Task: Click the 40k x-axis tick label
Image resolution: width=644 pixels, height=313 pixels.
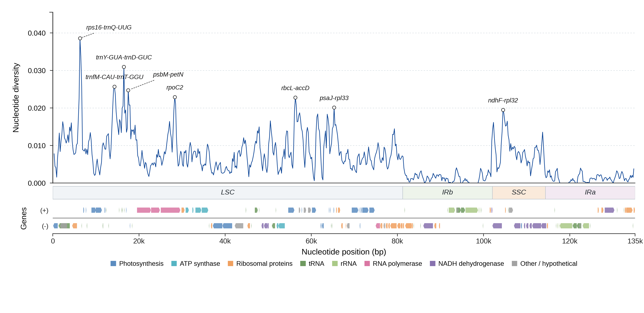Action: [x=225, y=241]
